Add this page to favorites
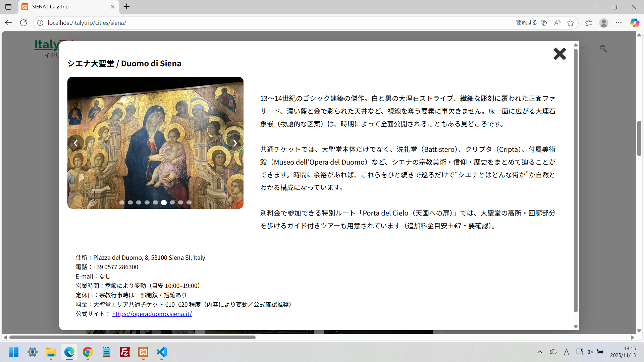The height and width of the screenshot is (362, 644). coord(570,23)
